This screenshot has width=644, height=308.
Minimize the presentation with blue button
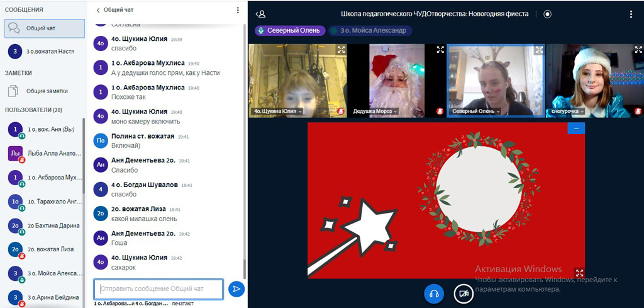click(575, 128)
